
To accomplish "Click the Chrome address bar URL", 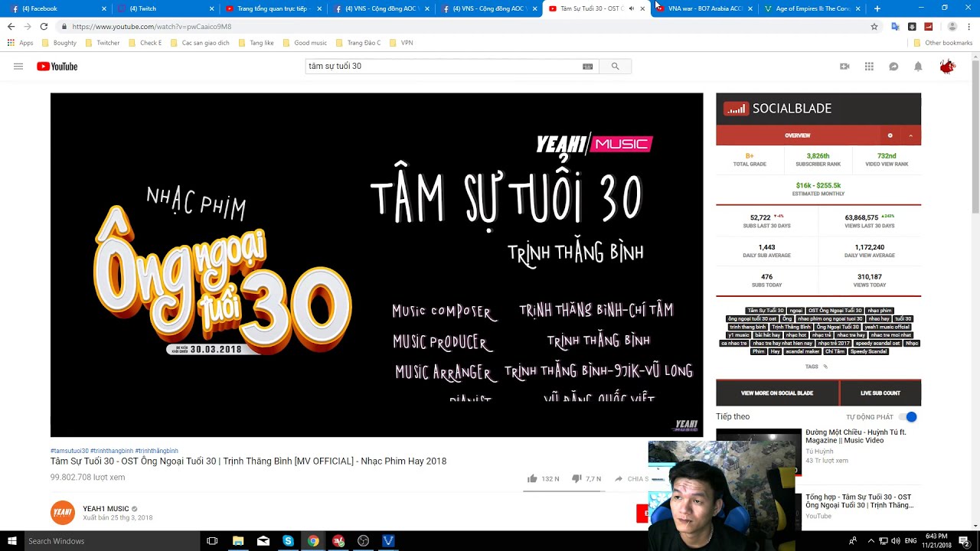I will pyautogui.click(x=152, y=26).
